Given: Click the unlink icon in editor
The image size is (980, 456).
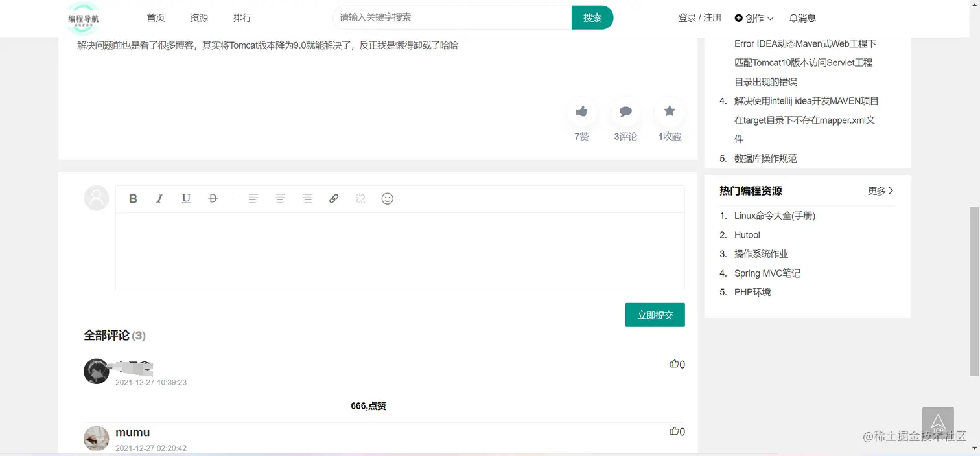Looking at the screenshot, I should (x=361, y=199).
